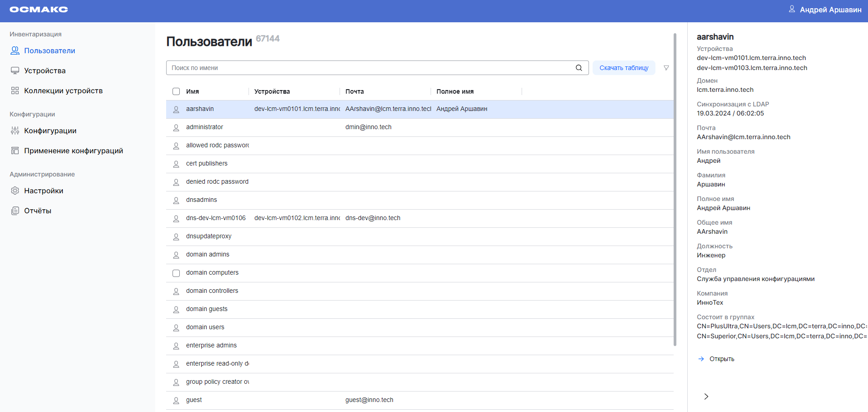Click the Скачать таблицу button
The height and width of the screenshot is (412, 868).
624,67
